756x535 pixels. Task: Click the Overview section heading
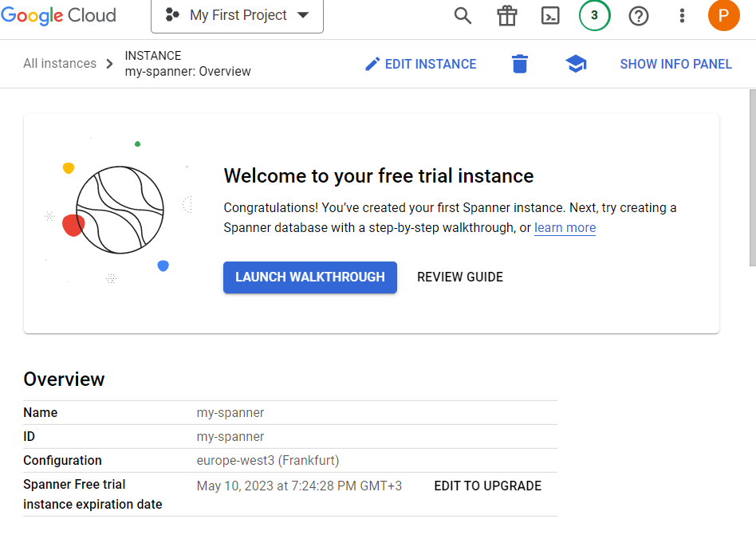64,380
